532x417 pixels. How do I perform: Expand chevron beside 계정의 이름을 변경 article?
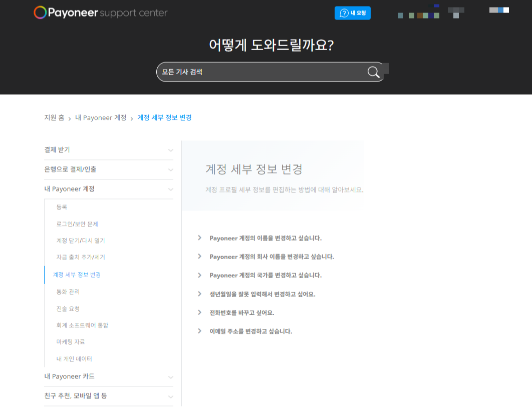[199, 238]
